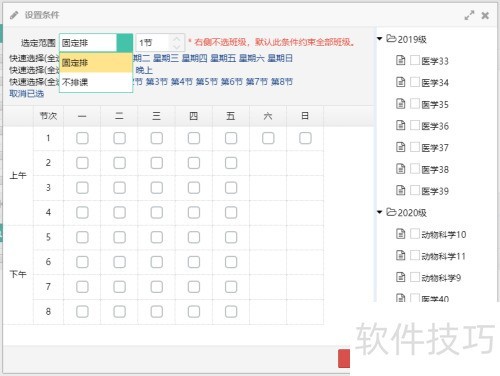Check period 7 on Thursday (四)

(x=194, y=287)
